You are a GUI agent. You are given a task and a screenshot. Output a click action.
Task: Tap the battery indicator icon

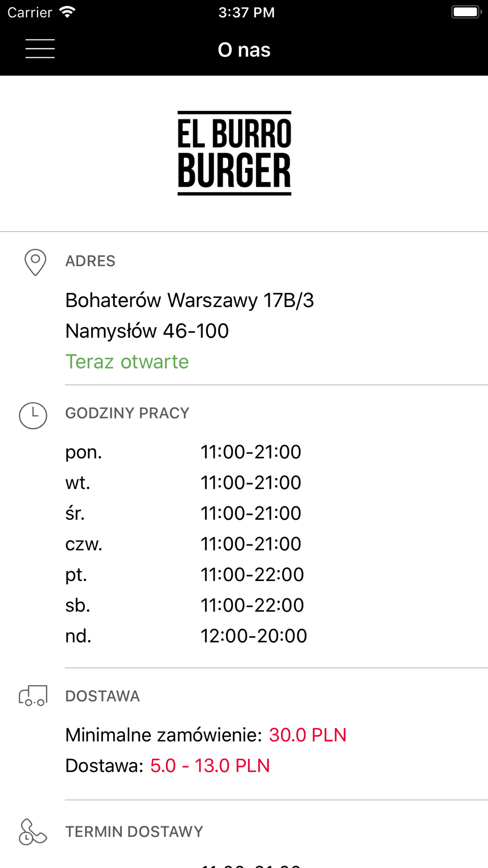467,12
